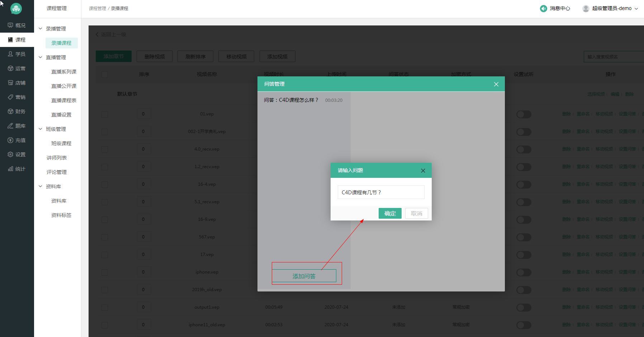Collapse the 直播管理 menu group
Image resolution: width=644 pixels, height=337 pixels.
pyautogui.click(x=41, y=57)
